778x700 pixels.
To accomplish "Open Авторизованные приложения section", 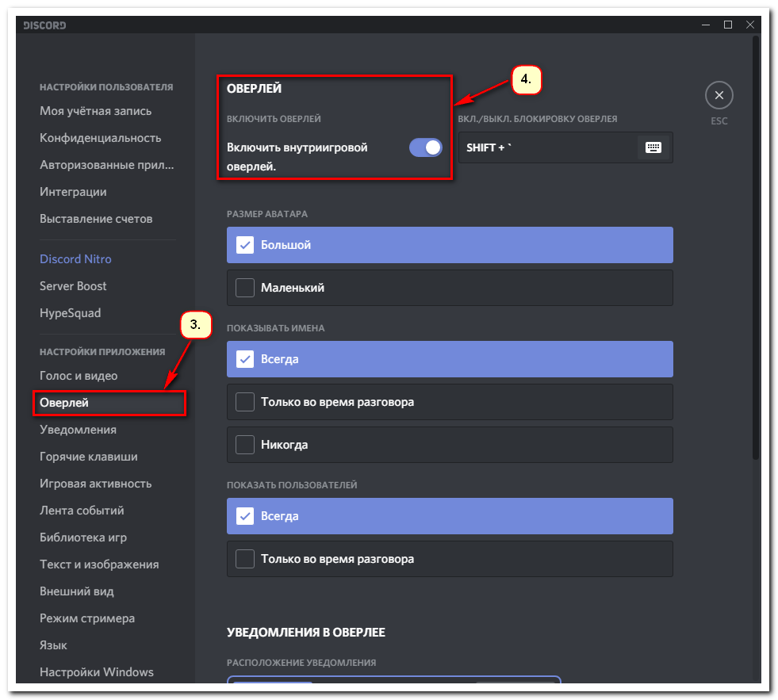I will click(x=107, y=165).
